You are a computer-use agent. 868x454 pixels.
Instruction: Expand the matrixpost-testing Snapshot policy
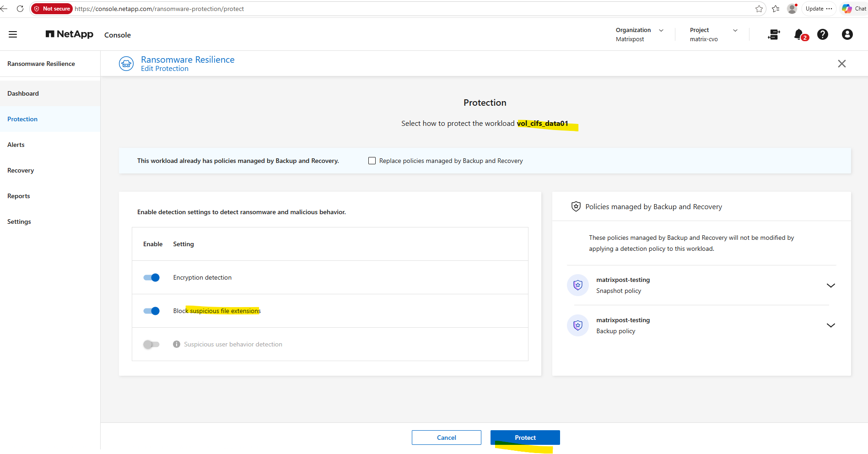(831, 285)
